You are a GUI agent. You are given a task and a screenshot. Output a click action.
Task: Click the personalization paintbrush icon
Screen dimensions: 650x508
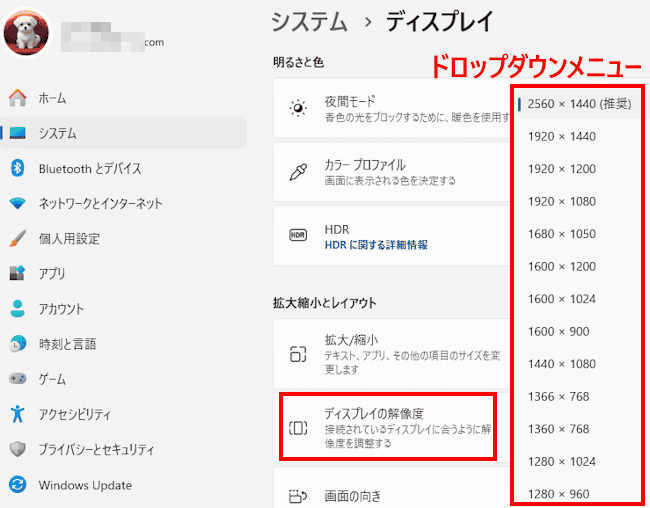pyautogui.click(x=17, y=238)
